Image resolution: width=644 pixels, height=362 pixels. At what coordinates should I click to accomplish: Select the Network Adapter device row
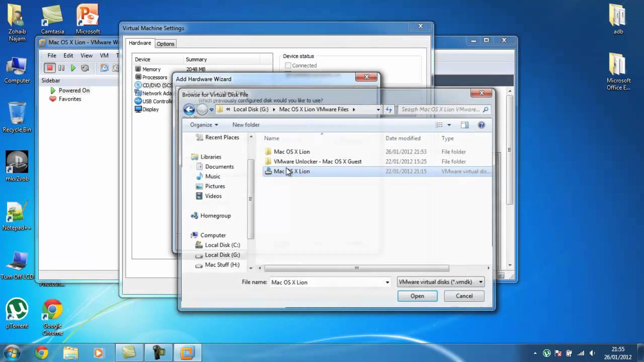tap(153, 94)
